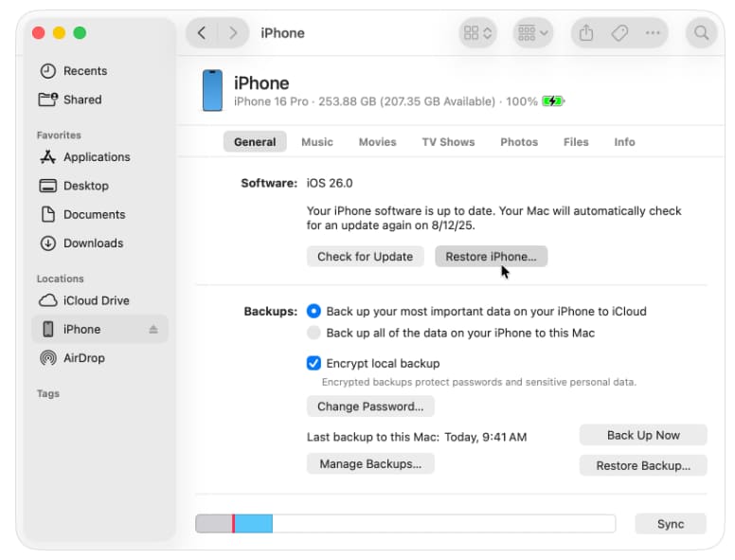
Task: Click the iOS 26.0 software version text
Action: coord(330,183)
